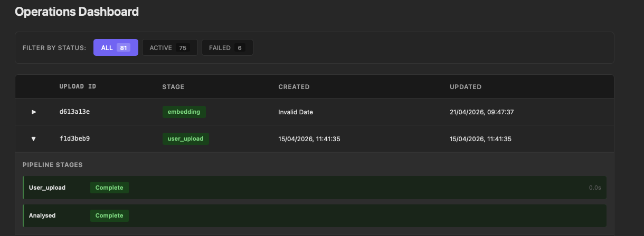The height and width of the screenshot is (236, 644).
Task: Click Complete badge in Analysed stage
Action: [x=109, y=215]
